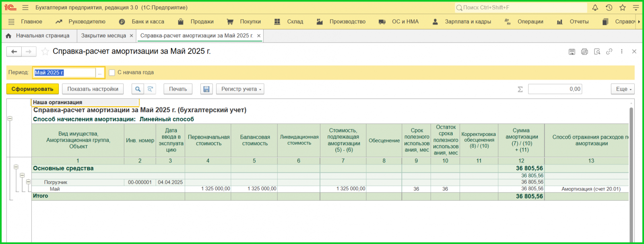Collapse the "Погрузчик" row group
The height and width of the screenshot is (244, 644).
pos(28,182)
